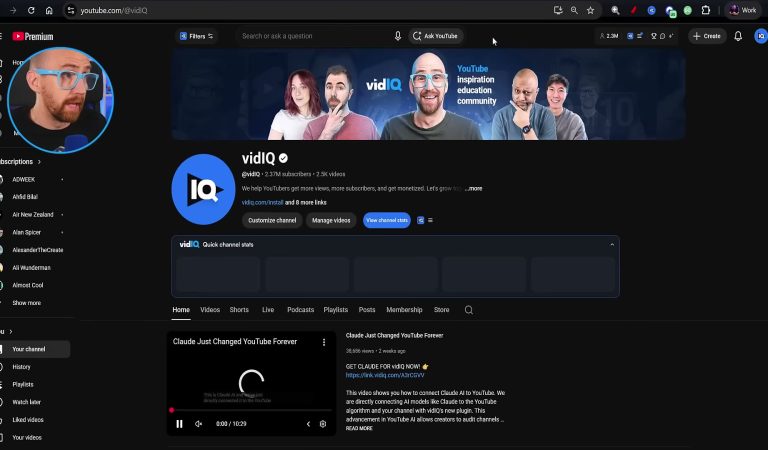This screenshot has width=768, height=450.
Task: Open the blue vidIQ browser extension icon
Action: (x=651, y=10)
